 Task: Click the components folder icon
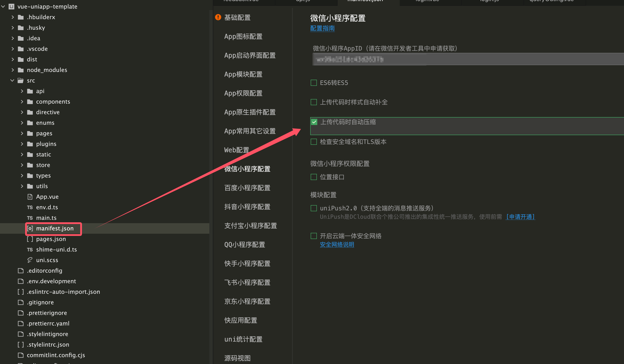(x=30, y=102)
